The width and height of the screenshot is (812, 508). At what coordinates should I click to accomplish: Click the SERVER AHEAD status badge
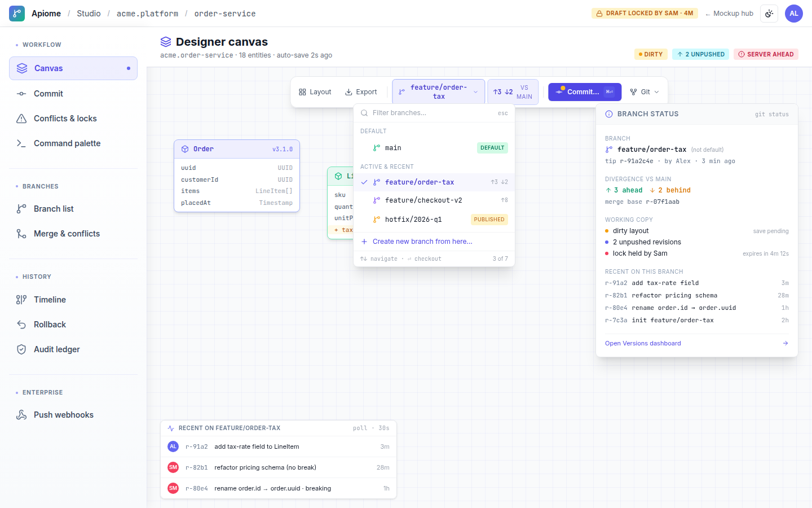[766, 54]
